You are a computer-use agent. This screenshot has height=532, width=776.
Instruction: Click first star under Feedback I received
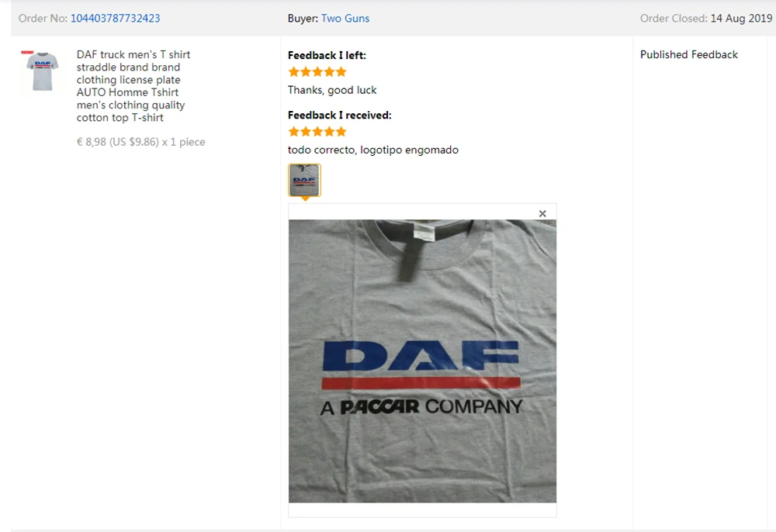[293, 132]
